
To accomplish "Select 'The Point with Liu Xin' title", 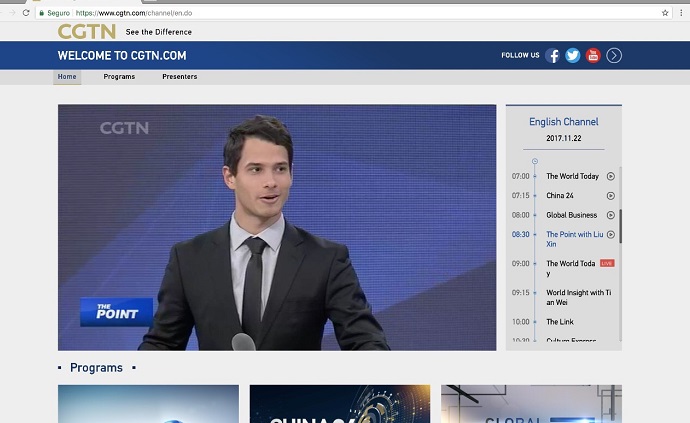I will click(x=575, y=239).
